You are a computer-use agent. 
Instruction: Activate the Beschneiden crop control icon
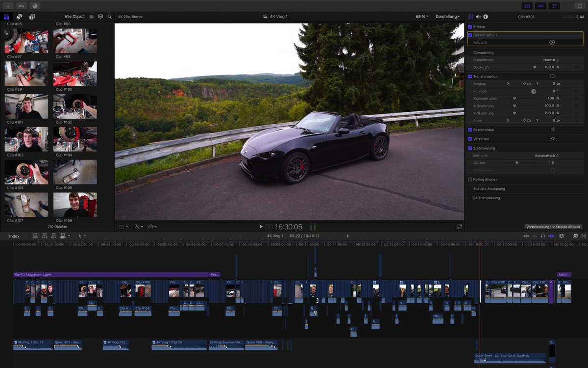pos(552,130)
